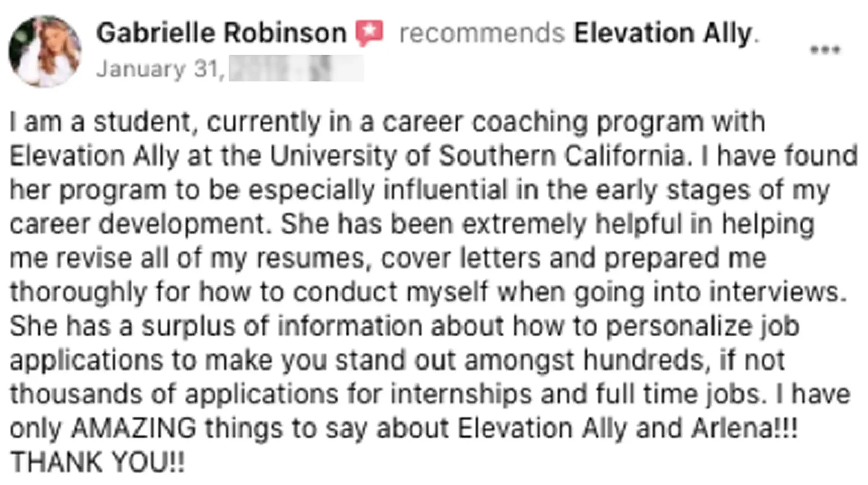Click the word 'recommends' in the header
This screenshot has height=485, width=868.
[481, 33]
